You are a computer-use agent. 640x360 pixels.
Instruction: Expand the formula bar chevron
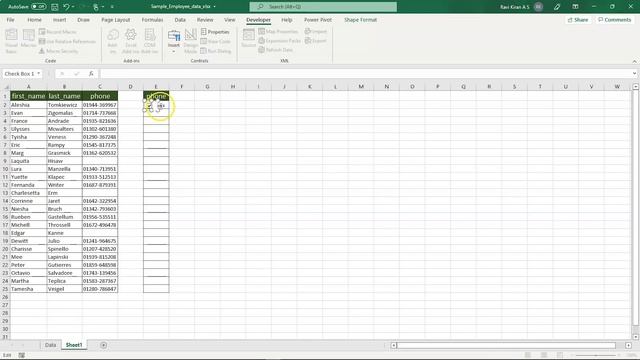pos(634,73)
